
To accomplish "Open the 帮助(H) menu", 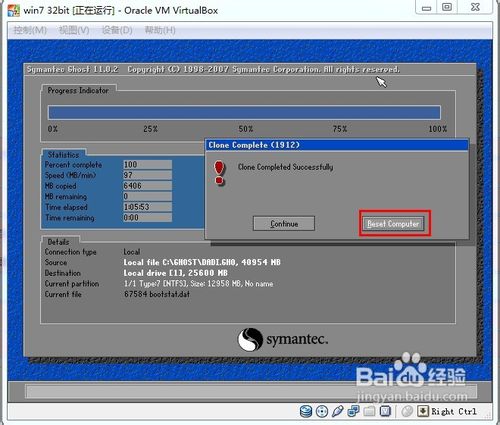I will [160, 30].
